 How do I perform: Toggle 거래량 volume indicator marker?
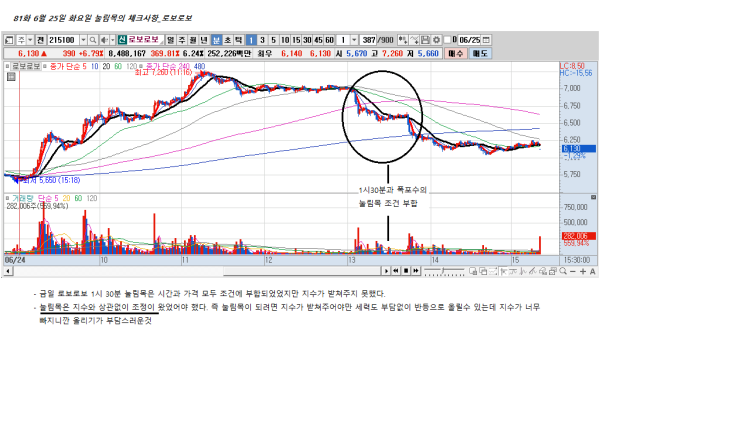[7, 198]
